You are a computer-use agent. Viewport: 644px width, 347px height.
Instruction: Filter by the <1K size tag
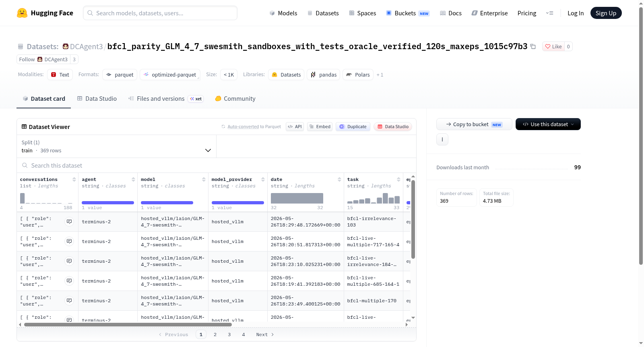[229, 75]
